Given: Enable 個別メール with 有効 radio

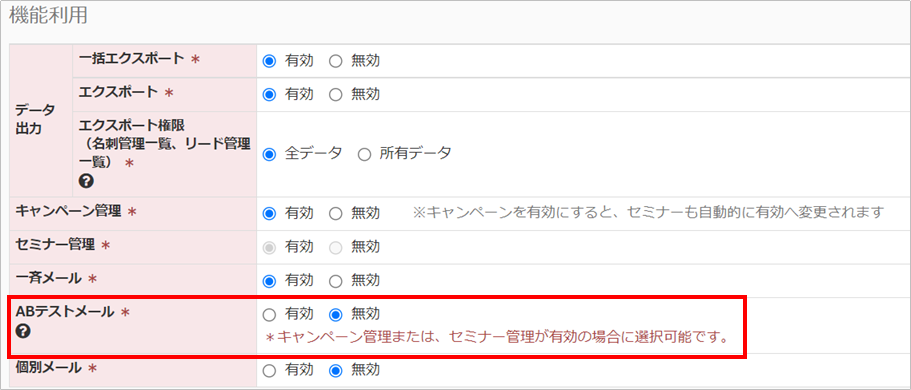Looking at the screenshot, I should [x=269, y=370].
